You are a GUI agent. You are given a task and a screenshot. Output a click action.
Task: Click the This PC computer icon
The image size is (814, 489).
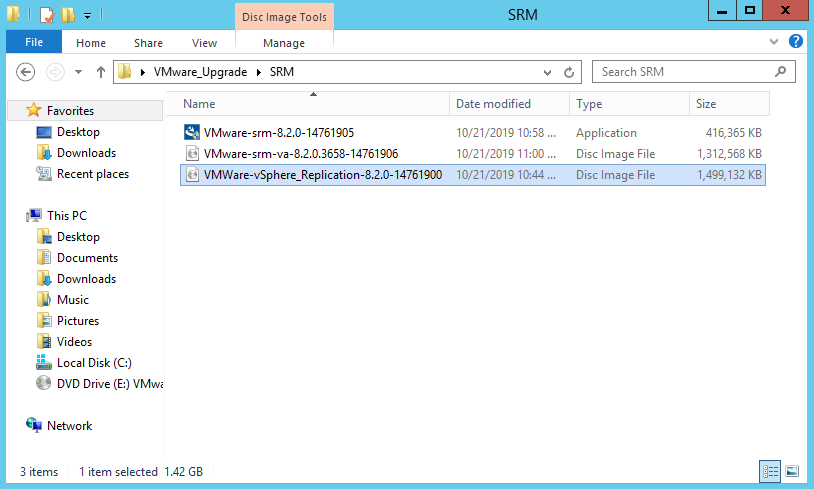(34, 215)
